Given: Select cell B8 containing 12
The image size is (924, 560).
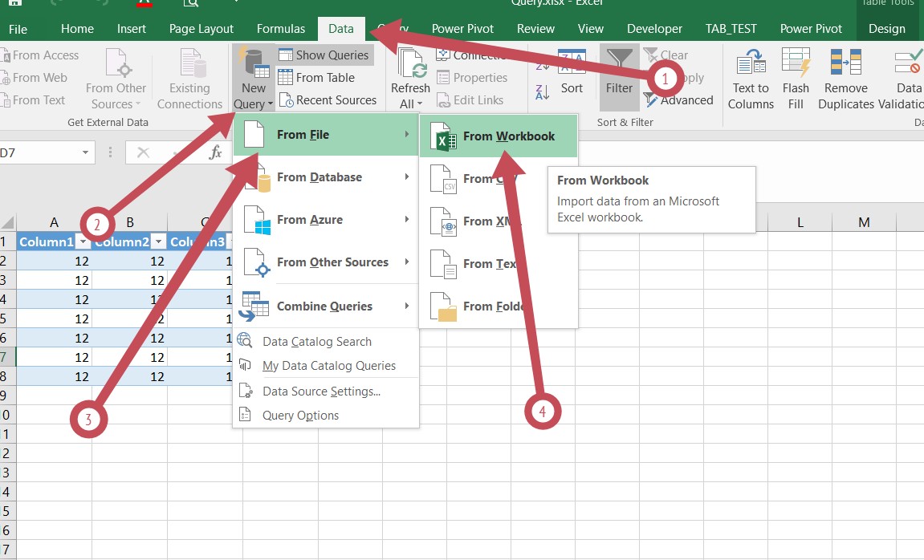Looking at the screenshot, I should tap(129, 376).
